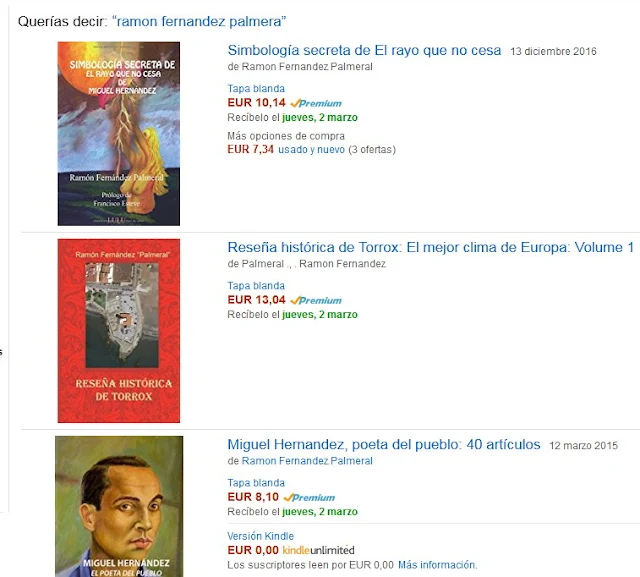Open title Miguel Hernandez, poeta del pueblo

pos(384,444)
